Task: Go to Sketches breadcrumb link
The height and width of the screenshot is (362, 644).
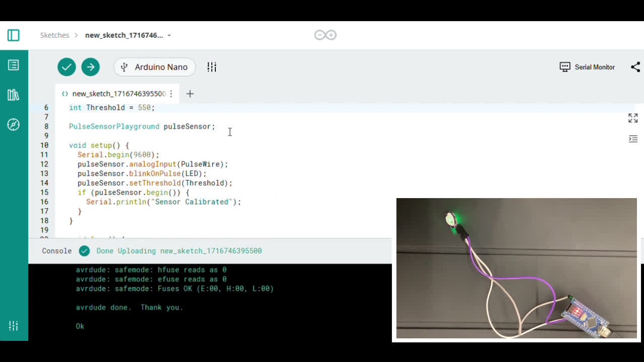Action: pyautogui.click(x=54, y=35)
